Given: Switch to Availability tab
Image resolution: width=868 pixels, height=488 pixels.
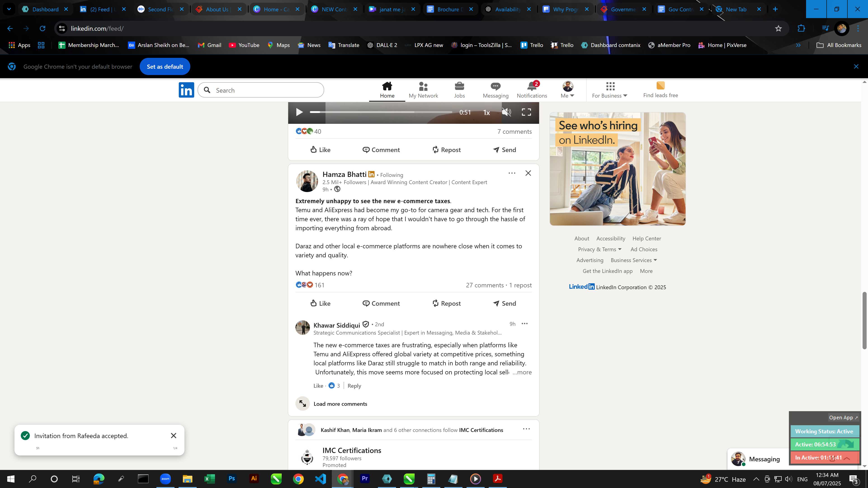Looking at the screenshot, I should click(x=507, y=9).
